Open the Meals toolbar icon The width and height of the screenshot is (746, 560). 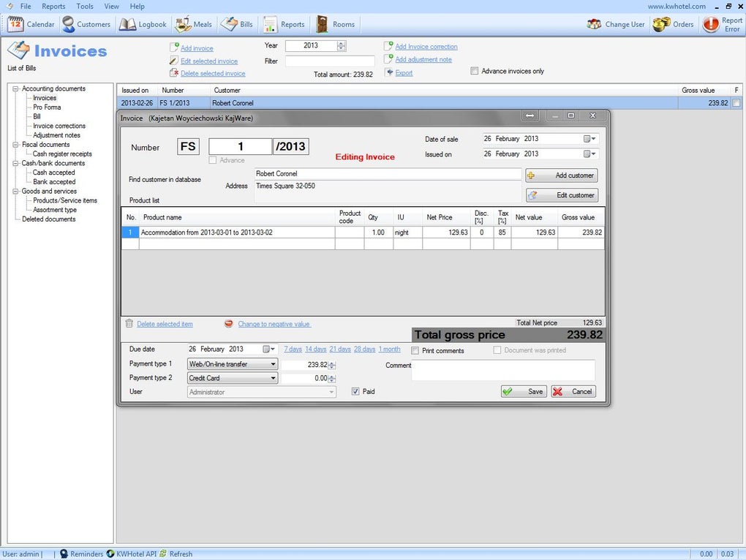pyautogui.click(x=183, y=24)
